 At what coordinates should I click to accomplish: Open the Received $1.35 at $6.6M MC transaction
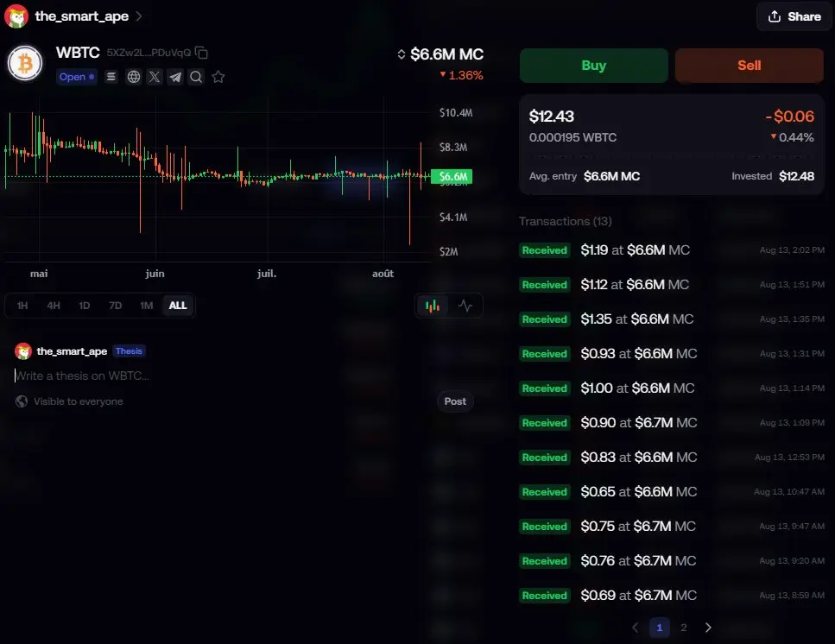point(672,319)
